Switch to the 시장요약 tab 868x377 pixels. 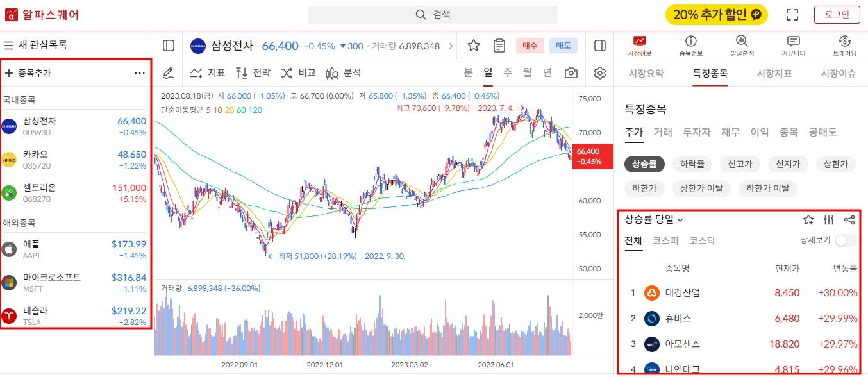pos(646,73)
